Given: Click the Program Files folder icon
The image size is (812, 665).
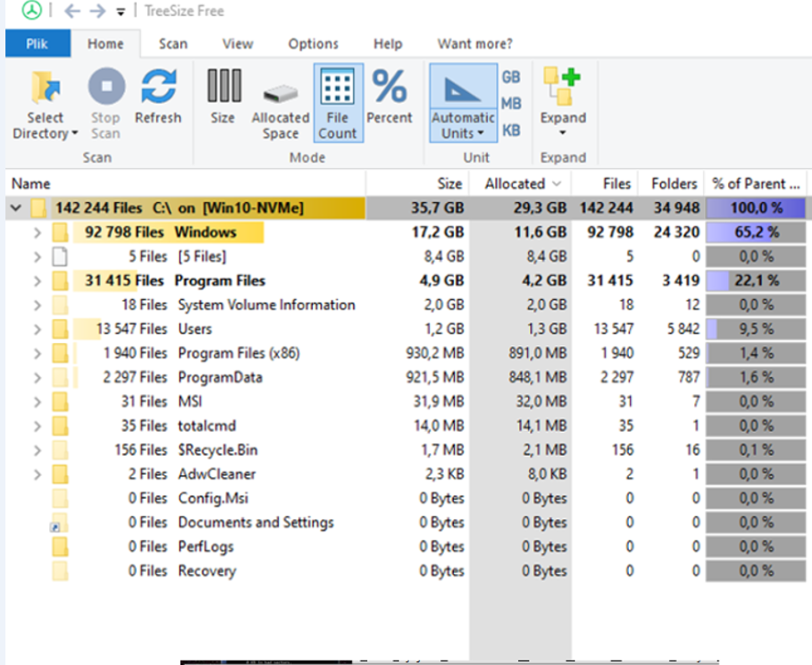Looking at the screenshot, I should (x=60, y=281).
